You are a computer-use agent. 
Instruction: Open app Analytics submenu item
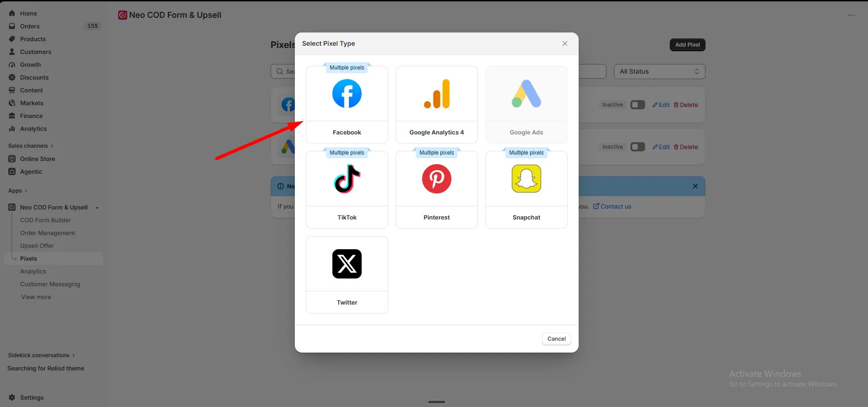coord(33,271)
